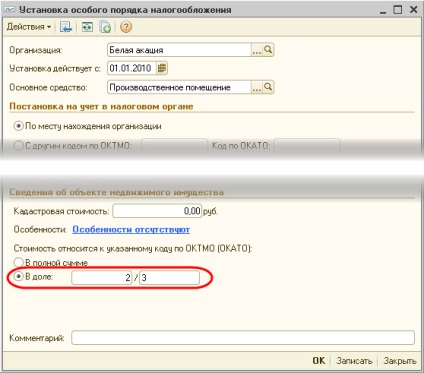Open help with the question mark icon
Image resolution: width=424 pixels, height=373 pixels.
(126, 27)
